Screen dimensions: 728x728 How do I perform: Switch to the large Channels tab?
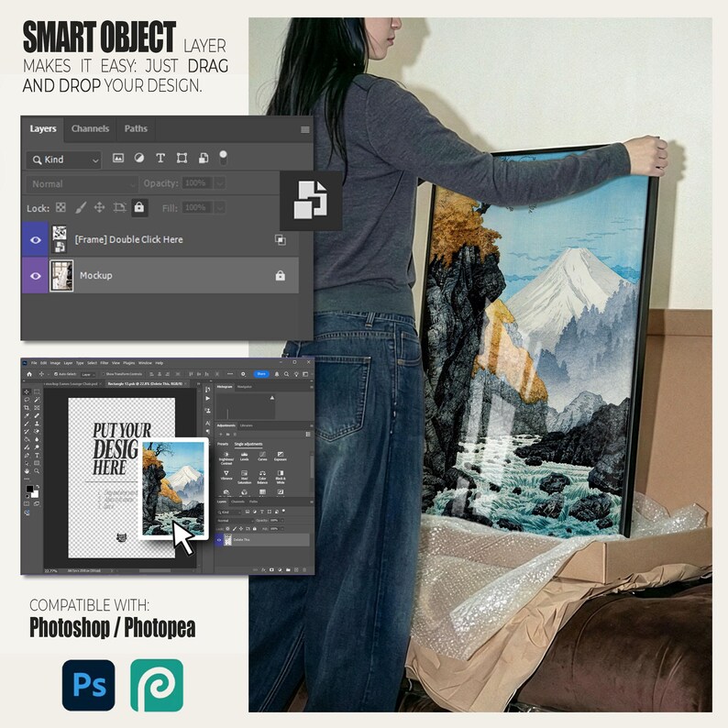pos(90,128)
